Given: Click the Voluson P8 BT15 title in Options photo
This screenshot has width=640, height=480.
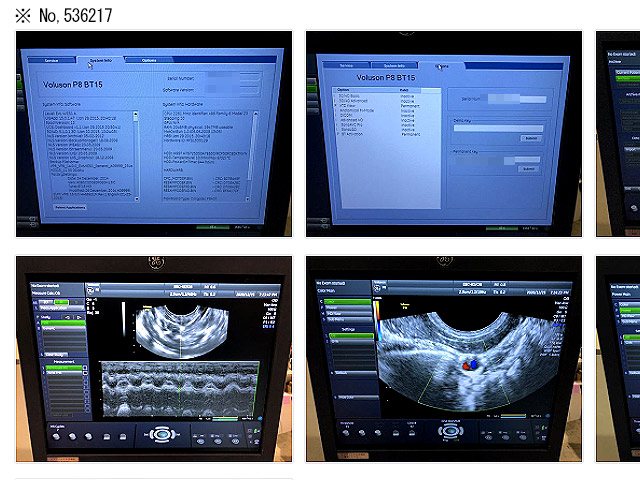Looking at the screenshot, I should [x=386, y=78].
